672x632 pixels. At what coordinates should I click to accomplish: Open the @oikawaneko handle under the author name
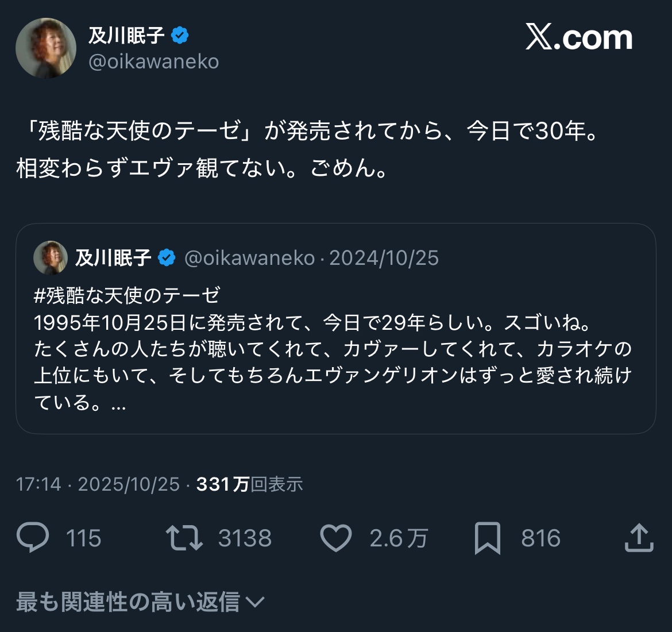pyautogui.click(x=153, y=61)
